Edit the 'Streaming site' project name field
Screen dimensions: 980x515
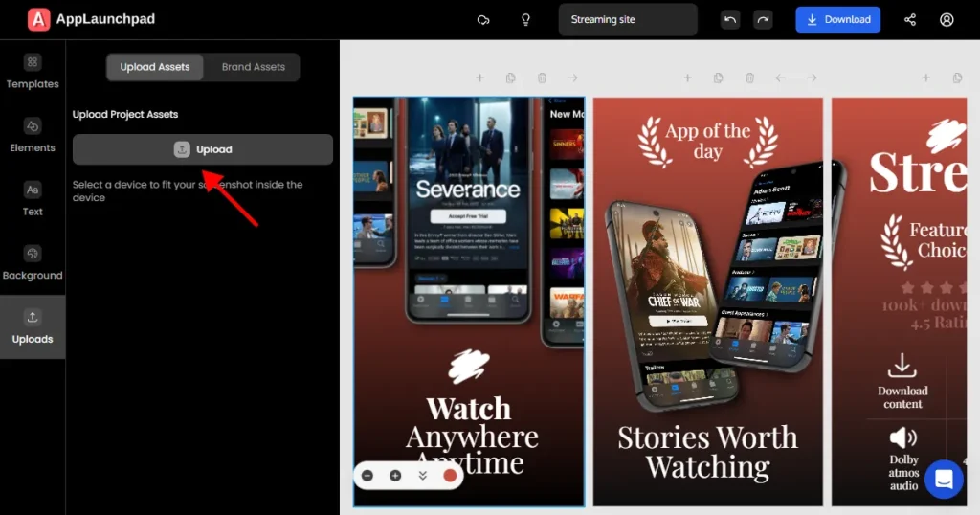click(628, 19)
